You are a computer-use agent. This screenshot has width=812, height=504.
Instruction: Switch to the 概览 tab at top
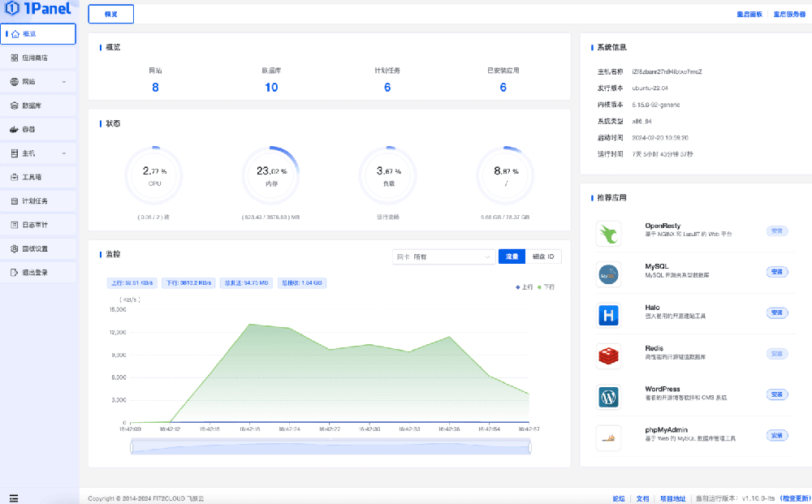tap(110, 14)
